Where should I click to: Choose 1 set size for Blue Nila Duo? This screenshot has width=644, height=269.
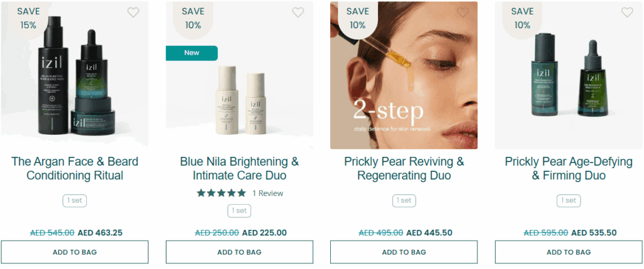click(x=239, y=210)
